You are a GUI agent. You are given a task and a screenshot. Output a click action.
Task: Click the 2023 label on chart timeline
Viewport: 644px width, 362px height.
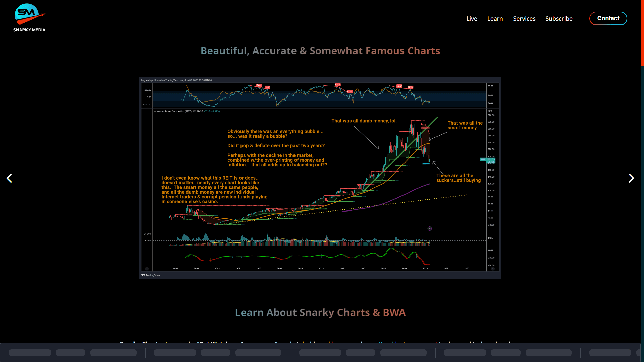pyautogui.click(x=425, y=269)
